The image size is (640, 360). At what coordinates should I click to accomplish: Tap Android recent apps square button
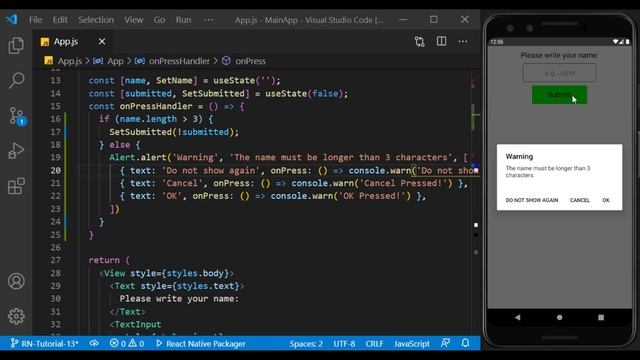pyautogui.click(x=601, y=317)
